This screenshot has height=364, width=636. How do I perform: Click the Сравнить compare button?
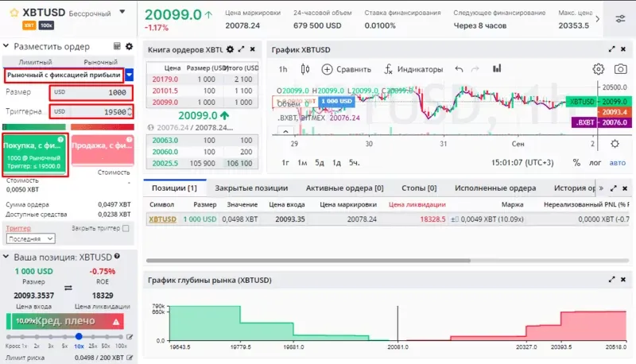click(x=346, y=69)
